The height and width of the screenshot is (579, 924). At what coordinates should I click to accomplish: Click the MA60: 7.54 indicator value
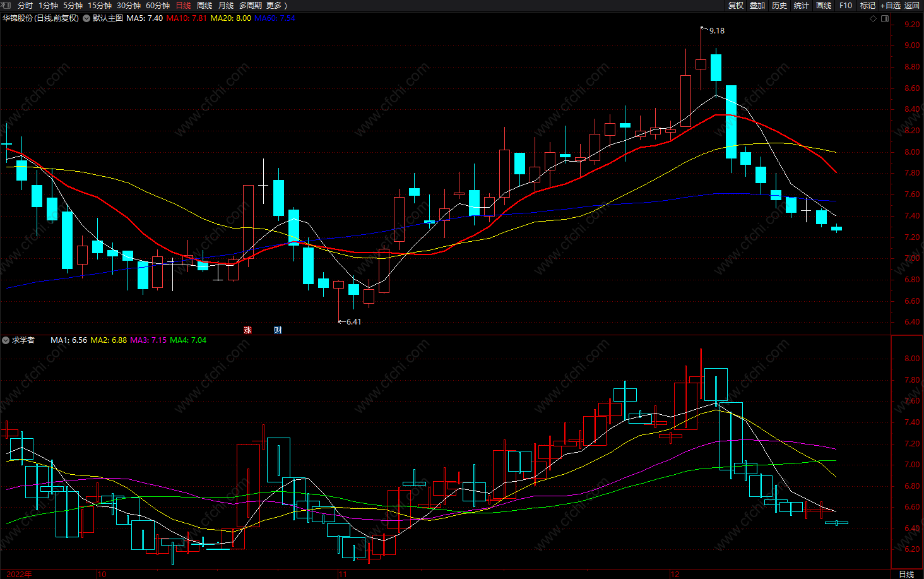point(275,18)
